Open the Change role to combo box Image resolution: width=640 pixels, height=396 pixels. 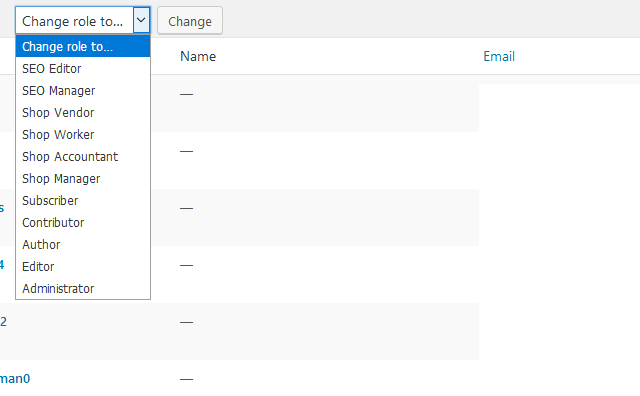pyautogui.click(x=82, y=20)
